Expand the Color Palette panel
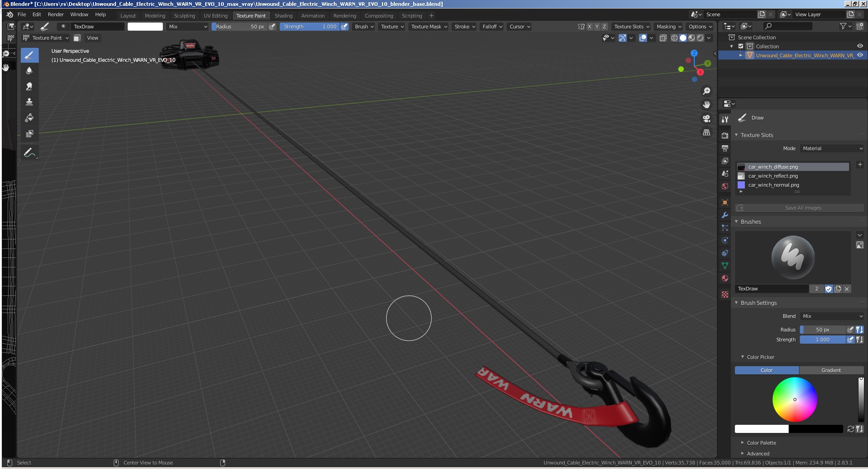Image resolution: width=868 pixels, height=469 pixels. (761, 443)
